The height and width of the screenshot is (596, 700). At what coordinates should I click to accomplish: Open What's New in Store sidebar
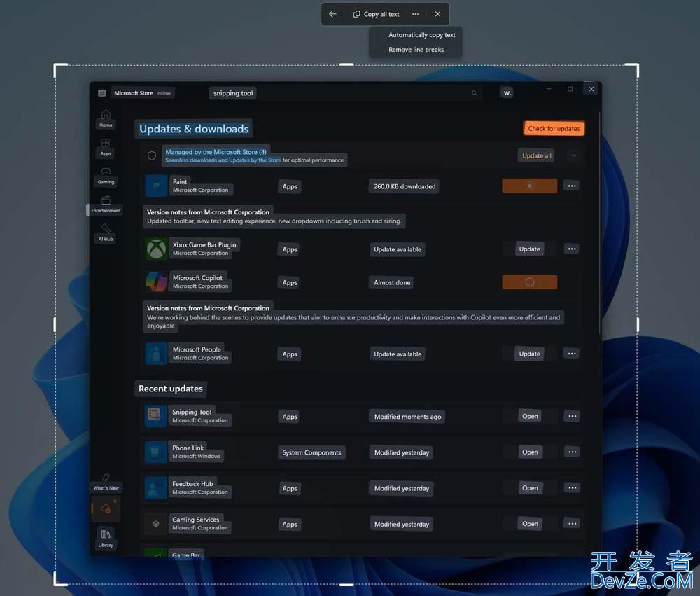(x=106, y=483)
